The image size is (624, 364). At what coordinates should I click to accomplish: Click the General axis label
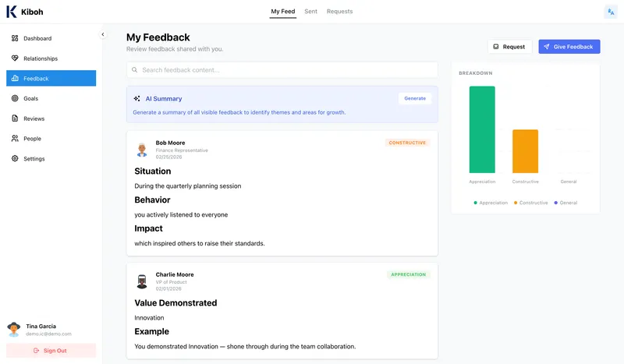click(x=569, y=182)
